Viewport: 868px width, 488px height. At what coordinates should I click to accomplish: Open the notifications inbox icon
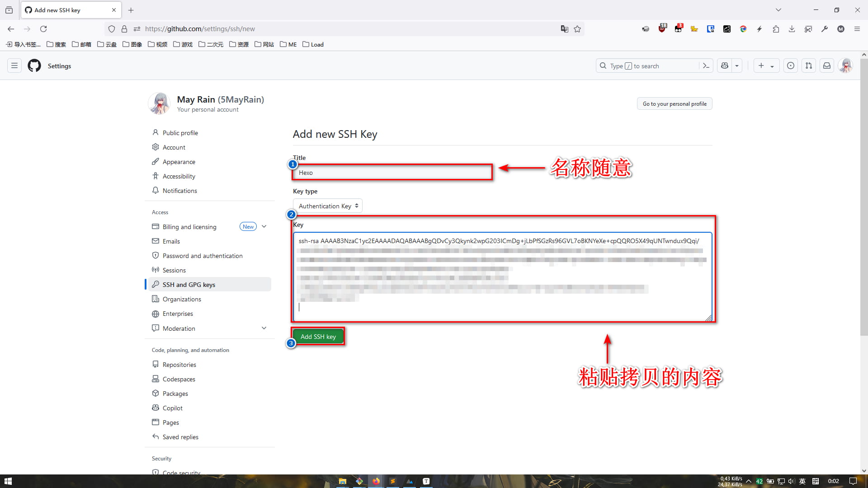coord(827,66)
